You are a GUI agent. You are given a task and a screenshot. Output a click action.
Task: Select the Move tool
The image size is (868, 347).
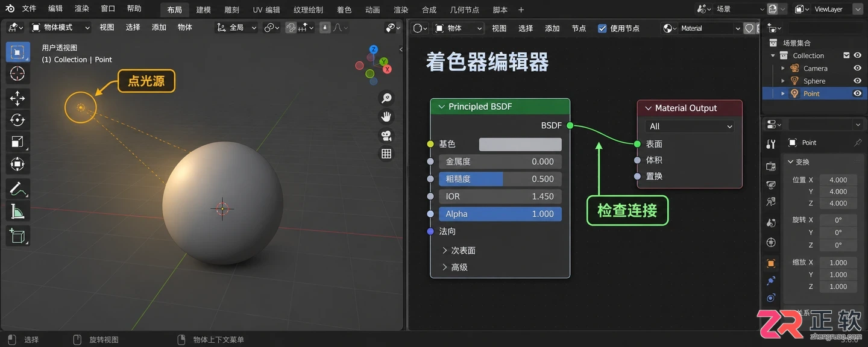(x=17, y=99)
